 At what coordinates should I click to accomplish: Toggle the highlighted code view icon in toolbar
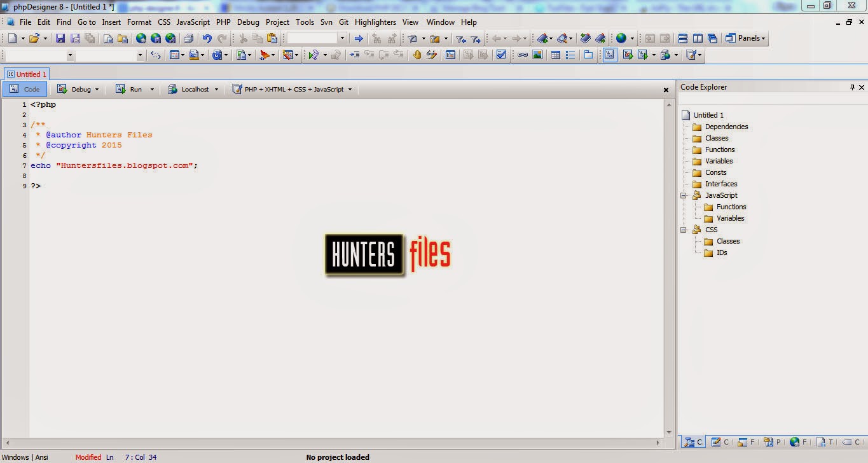coord(610,55)
